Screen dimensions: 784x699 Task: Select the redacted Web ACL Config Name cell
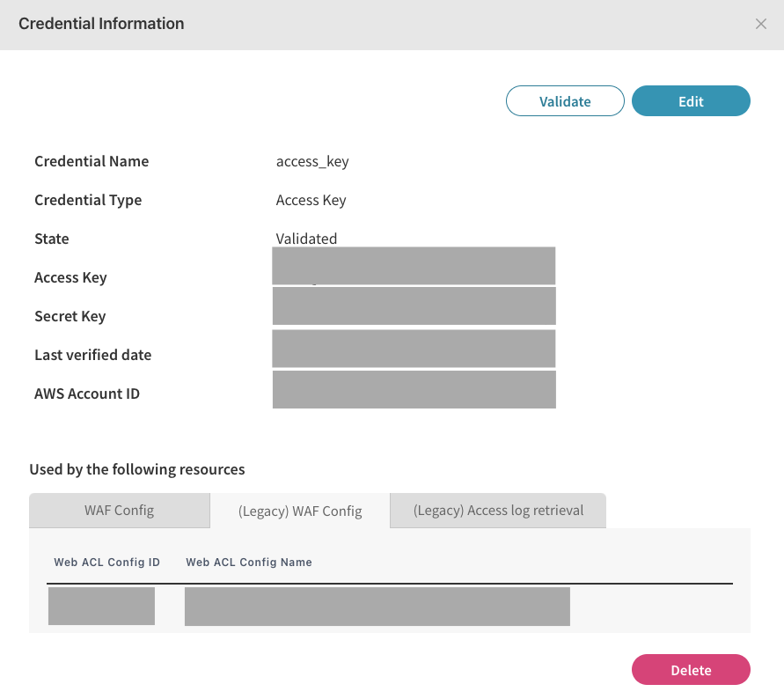[377, 607]
